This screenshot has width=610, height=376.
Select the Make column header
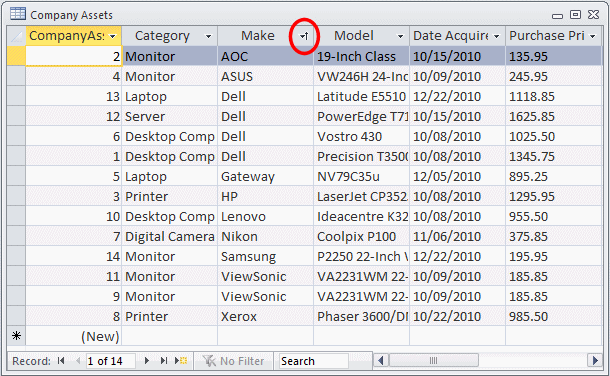[x=265, y=36]
